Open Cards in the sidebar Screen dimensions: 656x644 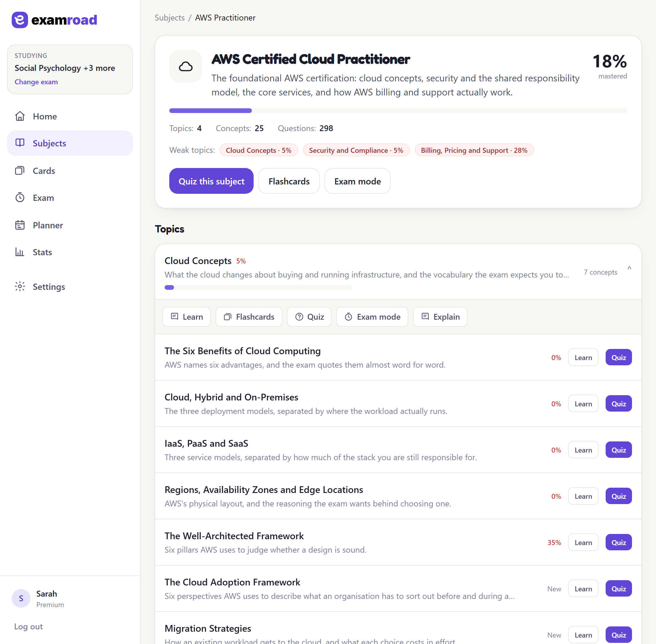pos(70,170)
